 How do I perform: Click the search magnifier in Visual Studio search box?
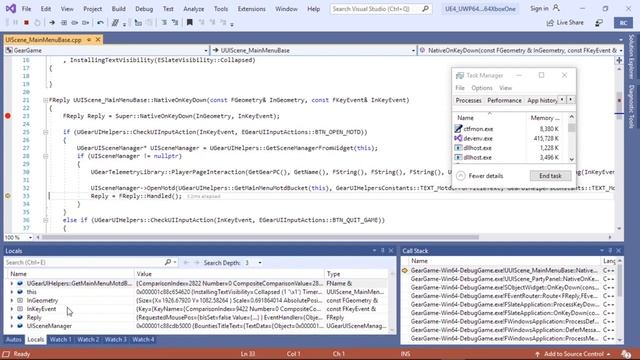point(425,9)
